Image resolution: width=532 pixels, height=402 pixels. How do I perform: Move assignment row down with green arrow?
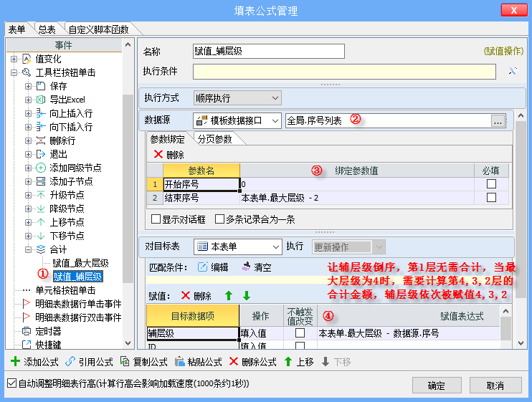click(247, 295)
